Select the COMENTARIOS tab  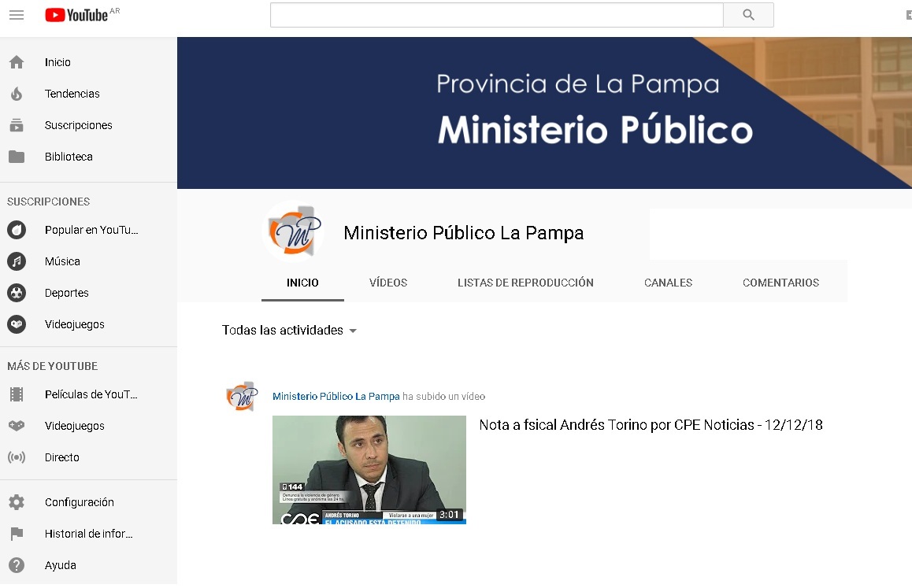(780, 283)
